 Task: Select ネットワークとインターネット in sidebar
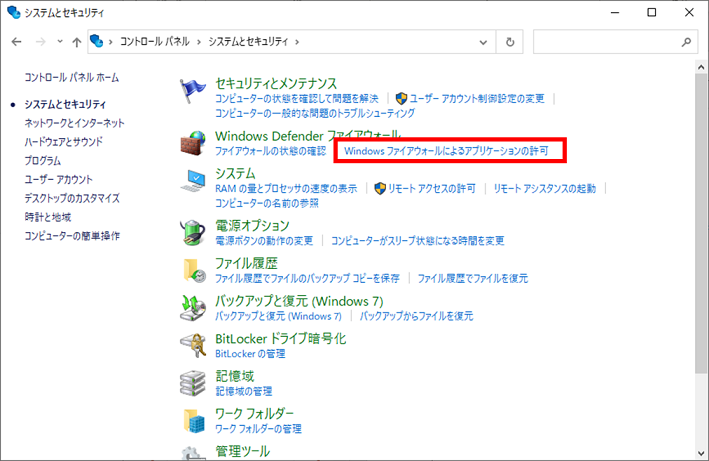tap(74, 123)
